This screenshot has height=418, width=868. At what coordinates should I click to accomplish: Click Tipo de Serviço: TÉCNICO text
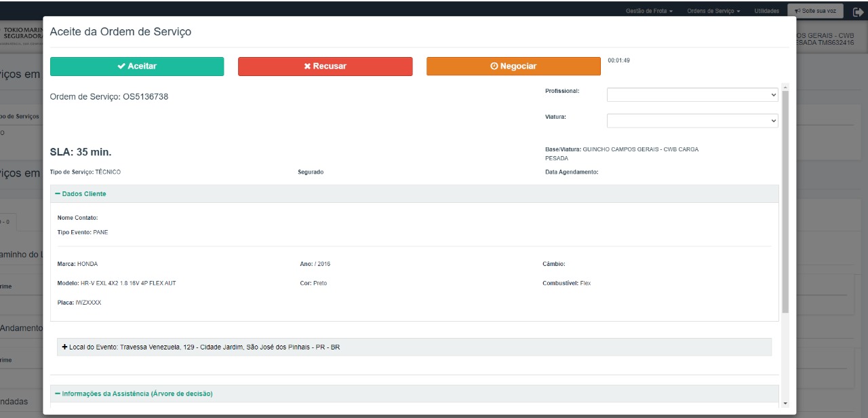tap(85, 172)
